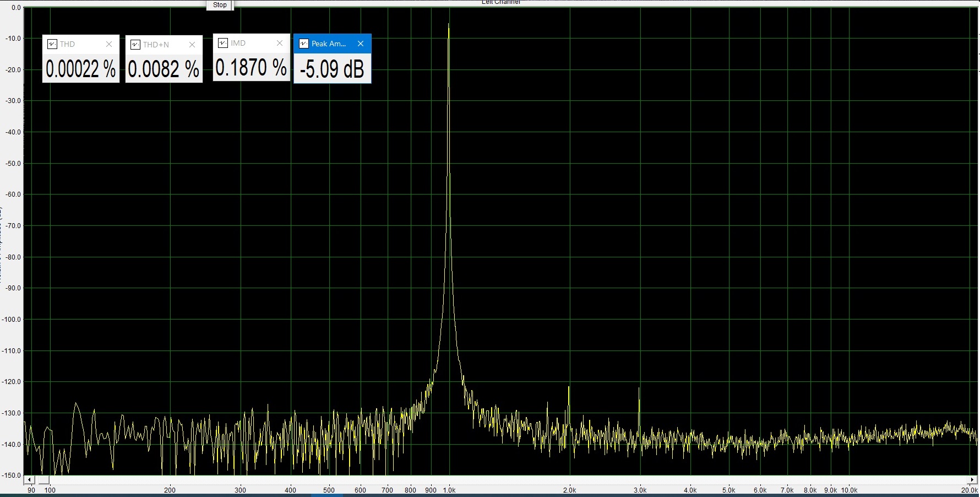This screenshot has width=980, height=497.
Task: Click the THD+N panel graph icon
Action: [x=135, y=45]
